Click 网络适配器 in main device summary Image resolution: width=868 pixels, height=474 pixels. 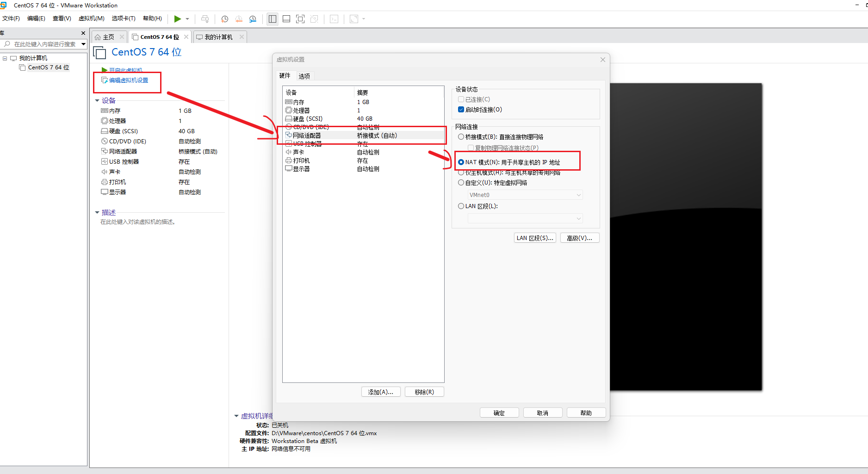[x=123, y=152]
